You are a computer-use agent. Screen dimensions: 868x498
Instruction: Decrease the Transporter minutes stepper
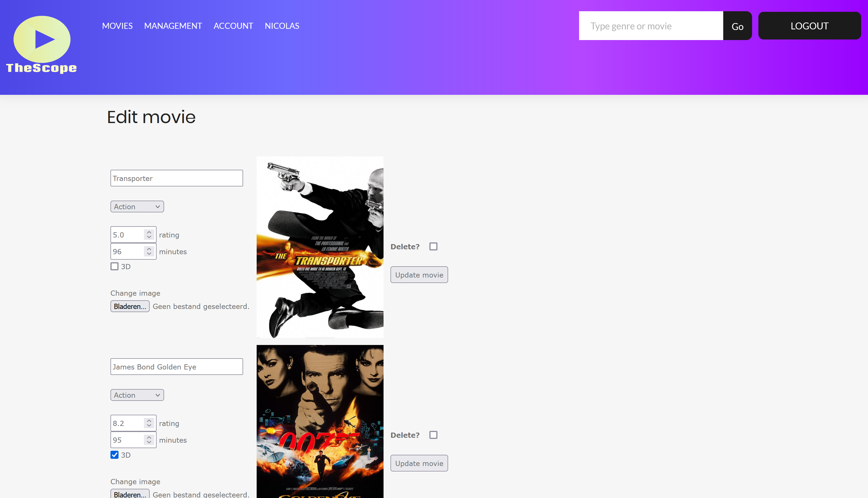[149, 254]
